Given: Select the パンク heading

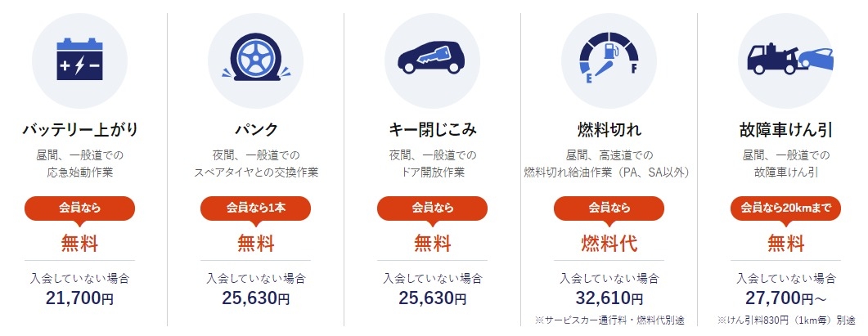Looking at the screenshot, I should [256, 130].
